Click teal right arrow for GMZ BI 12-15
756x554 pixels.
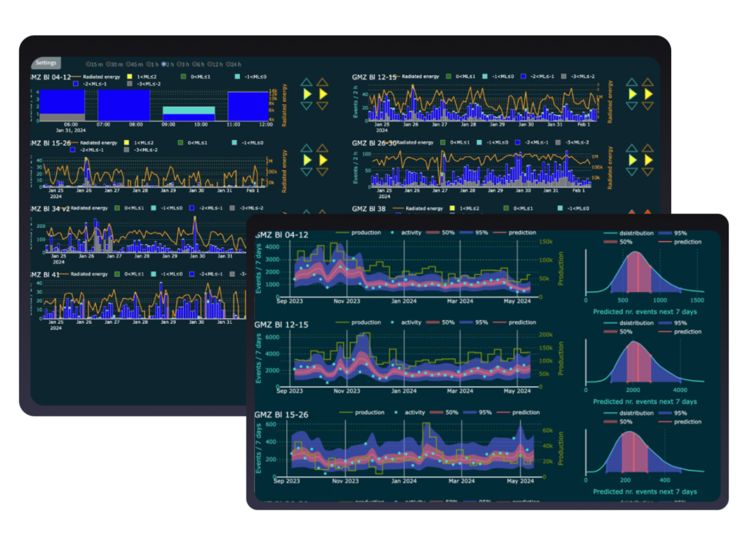pos(632,94)
